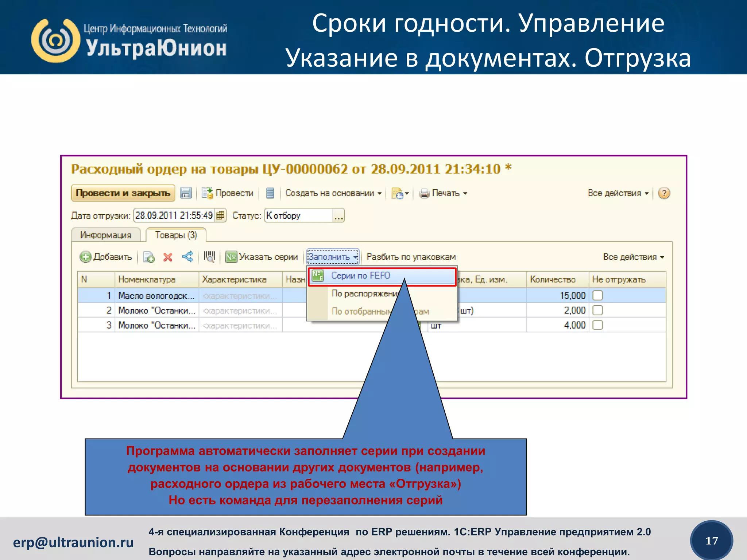Image resolution: width=747 pixels, height=560 pixels.
Task: Click the green plus Добавить icon
Action: 85,257
